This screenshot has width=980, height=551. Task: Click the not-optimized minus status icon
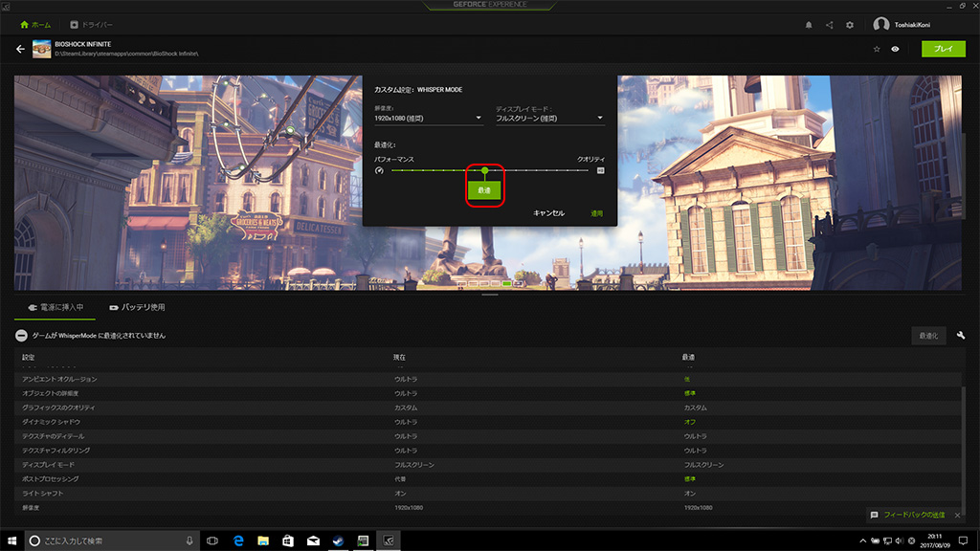pos(21,336)
